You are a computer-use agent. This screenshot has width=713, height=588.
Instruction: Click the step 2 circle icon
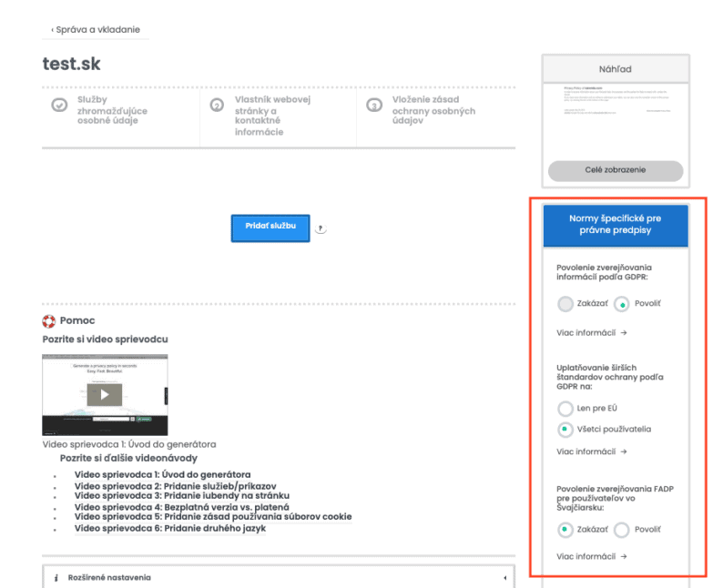click(217, 106)
